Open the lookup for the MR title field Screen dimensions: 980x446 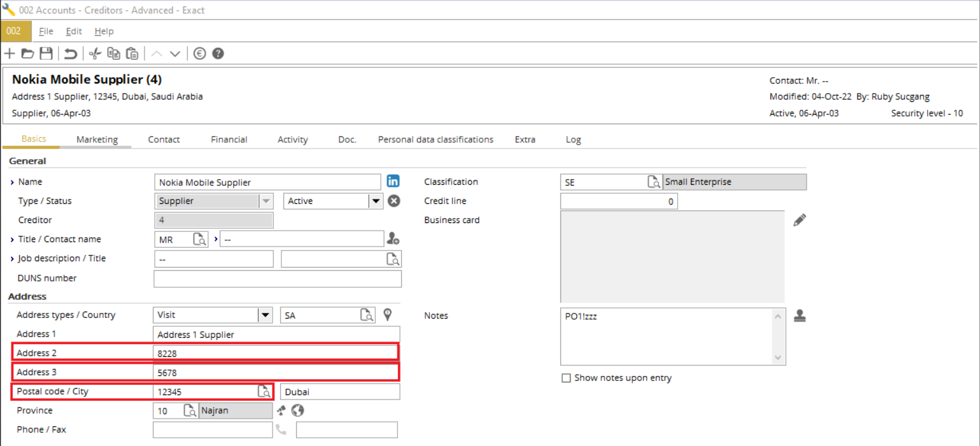click(x=200, y=240)
